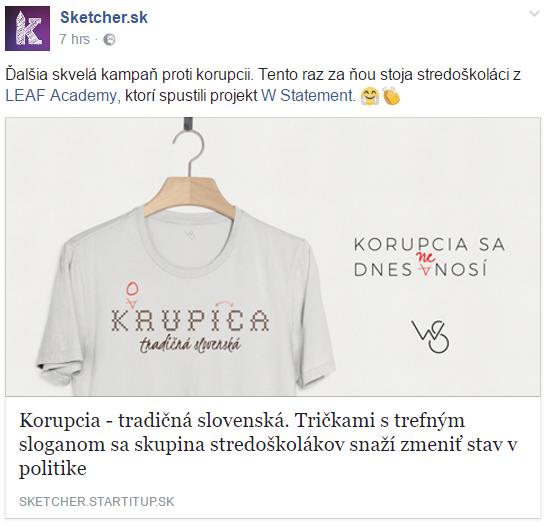Click the Korupcia sa dnes nenosí slogan
The image size is (548, 527).
click(x=430, y=257)
